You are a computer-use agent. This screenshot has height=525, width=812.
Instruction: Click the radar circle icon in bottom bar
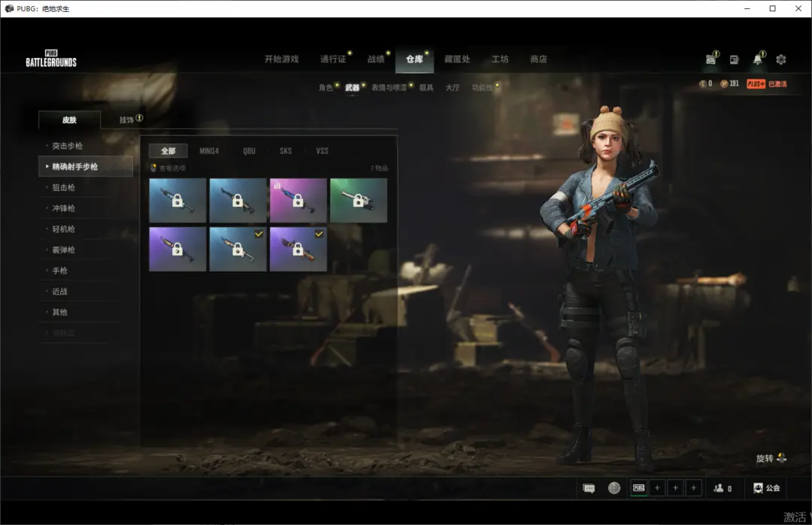point(614,488)
